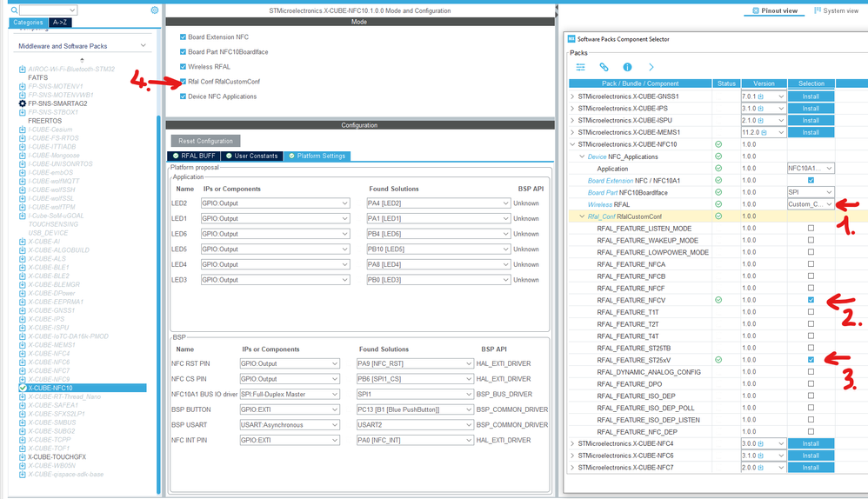868x499 pixels.
Task: Switch to Pinout view tab
Action: pos(775,10)
